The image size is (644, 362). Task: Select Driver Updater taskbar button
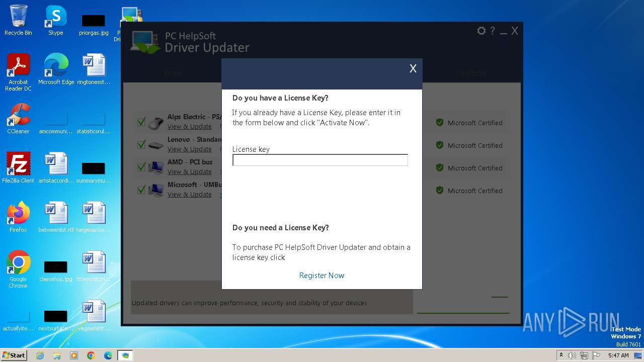point(125,355)
